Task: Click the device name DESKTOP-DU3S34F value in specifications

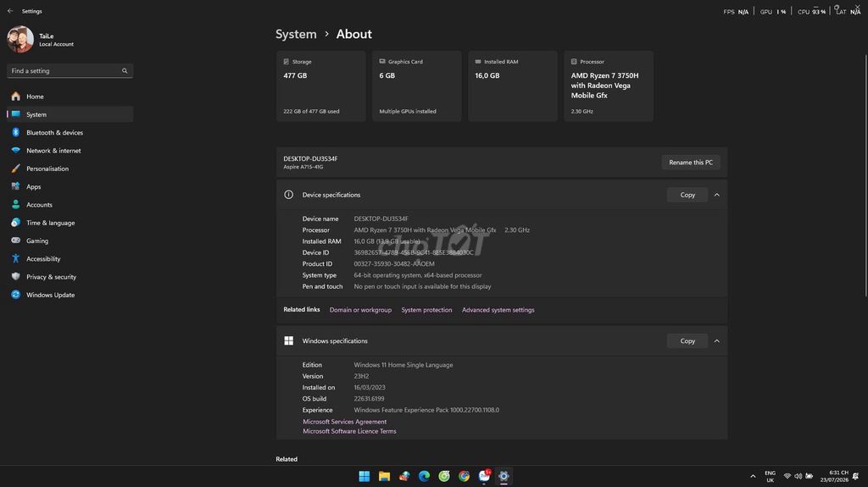Action: pyautogui.click(x=381, y=219)
